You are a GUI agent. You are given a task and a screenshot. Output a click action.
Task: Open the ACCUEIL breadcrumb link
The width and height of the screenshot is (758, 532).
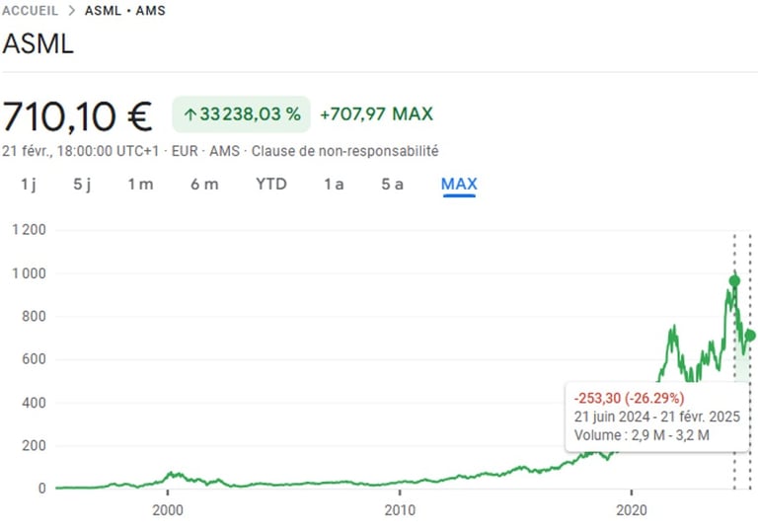[30, 10]
